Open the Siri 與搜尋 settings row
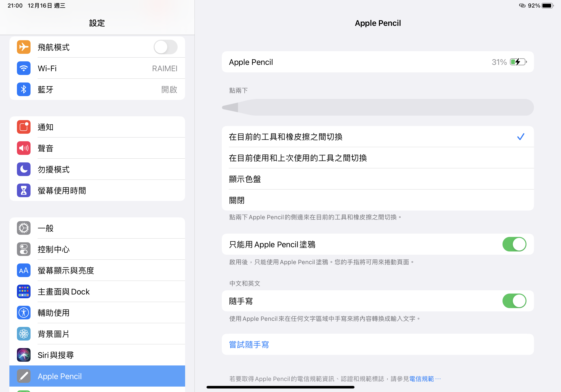This screenshot has width=561, height=392. (97, 355)
